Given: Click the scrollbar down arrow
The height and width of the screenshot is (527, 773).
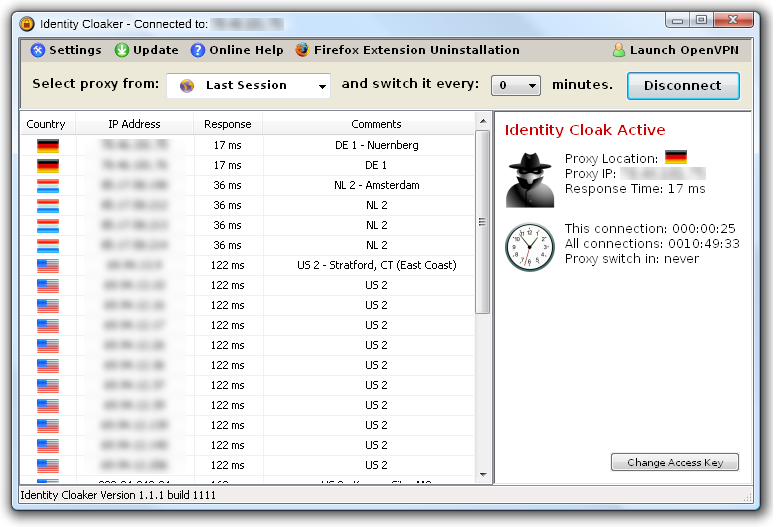Looking at the screenshot, I should coord(483,475).
